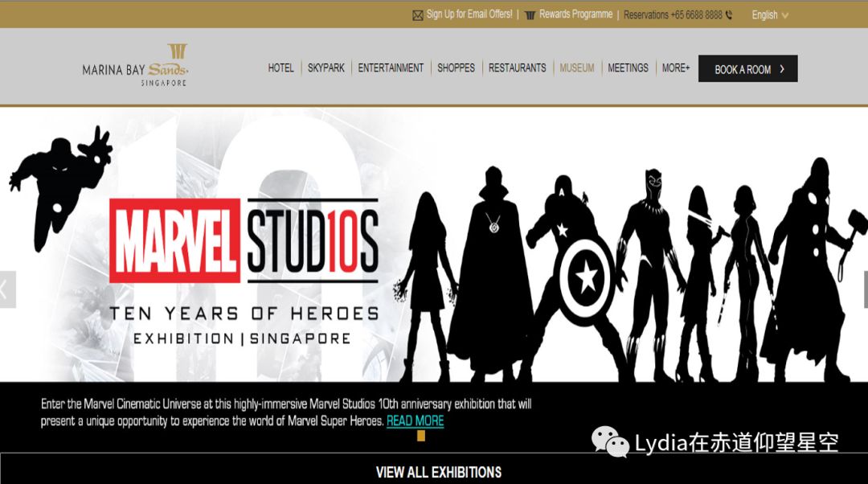Go to previous slide with left arrow
Viewport: 868px width, 484px height.
pos(5,289)
